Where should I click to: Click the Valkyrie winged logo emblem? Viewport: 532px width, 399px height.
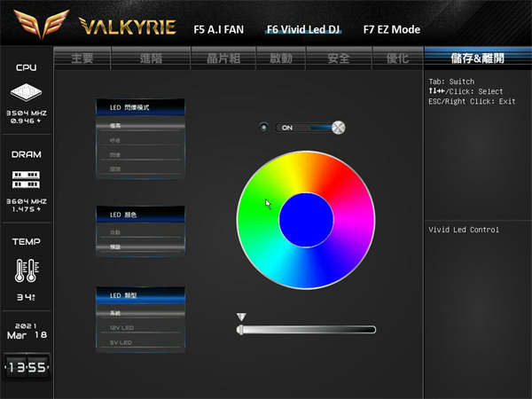click(42, 24)
